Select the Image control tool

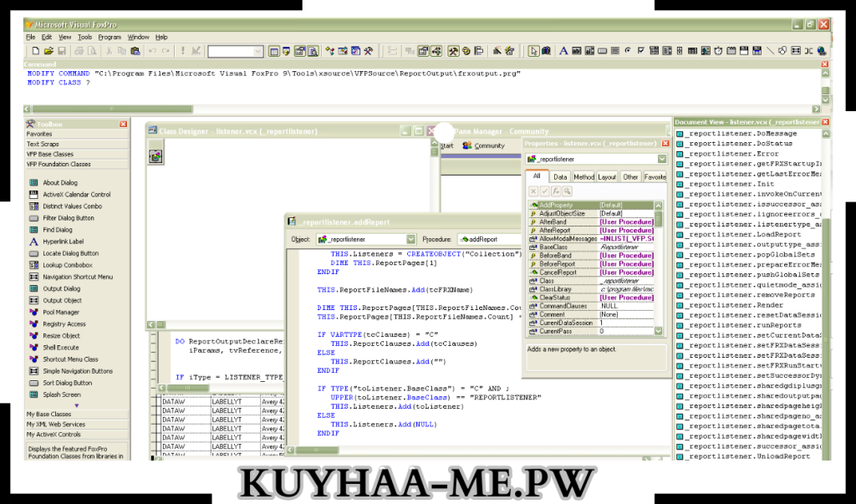click(x=706, y=51)
